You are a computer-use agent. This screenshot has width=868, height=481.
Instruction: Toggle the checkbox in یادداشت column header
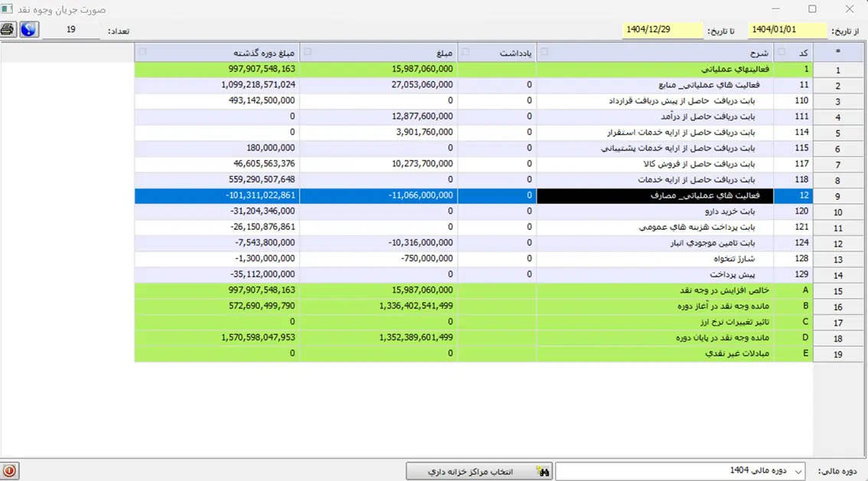tap(465, 52)
